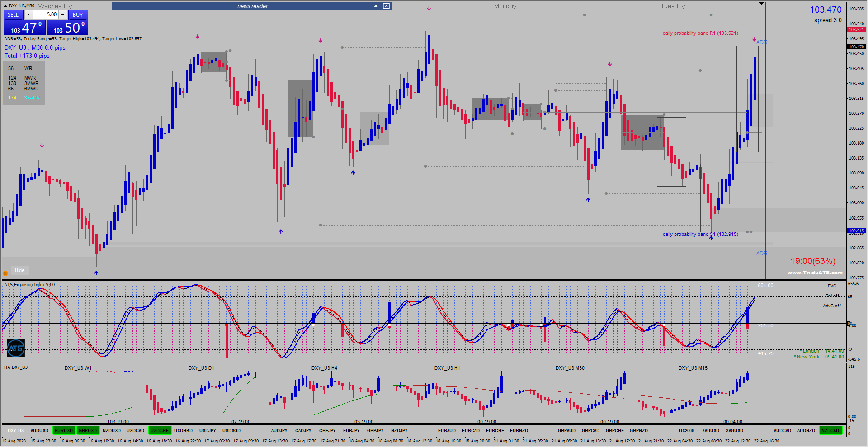Click the blue 102.915 price tag on the right axis
The width and height of the screenshot is (868, 447).
coord(856,231)
